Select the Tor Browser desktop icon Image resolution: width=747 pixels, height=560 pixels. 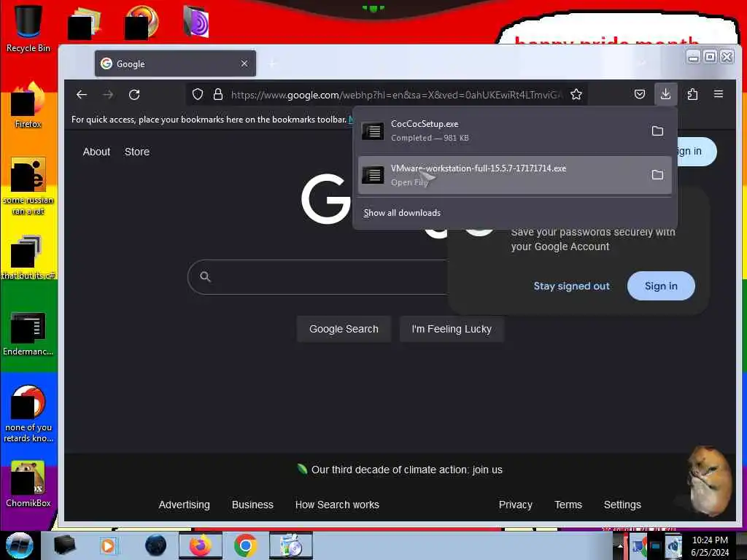tap(196, 21)
